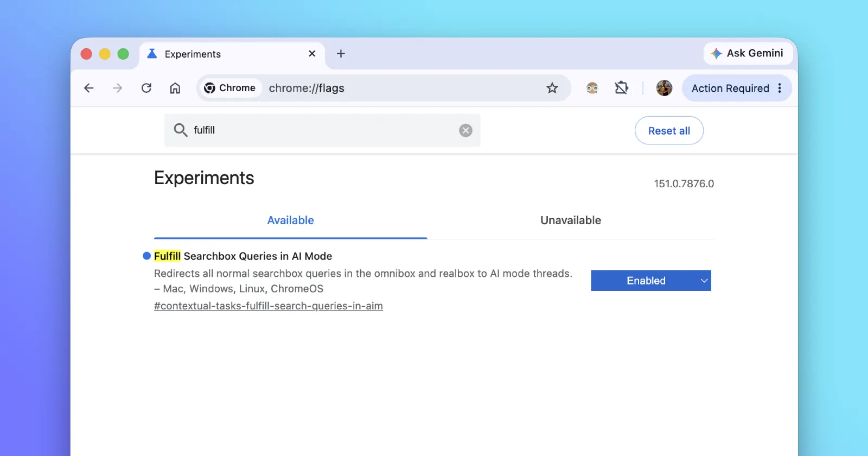
Task: Switch to the Available tab
Action: click(291, 220)
